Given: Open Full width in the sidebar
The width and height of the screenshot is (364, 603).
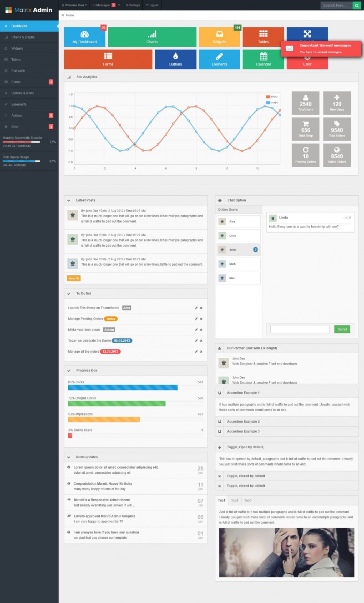Looking at the screenshot, I should [x=29, y=71].
